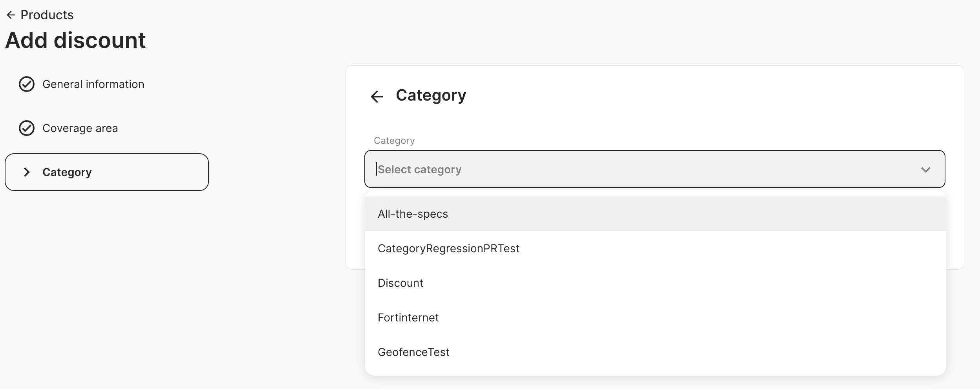The image size is (980, 389).
Task: Click the back arrow in Category panel
Action: 377,96
